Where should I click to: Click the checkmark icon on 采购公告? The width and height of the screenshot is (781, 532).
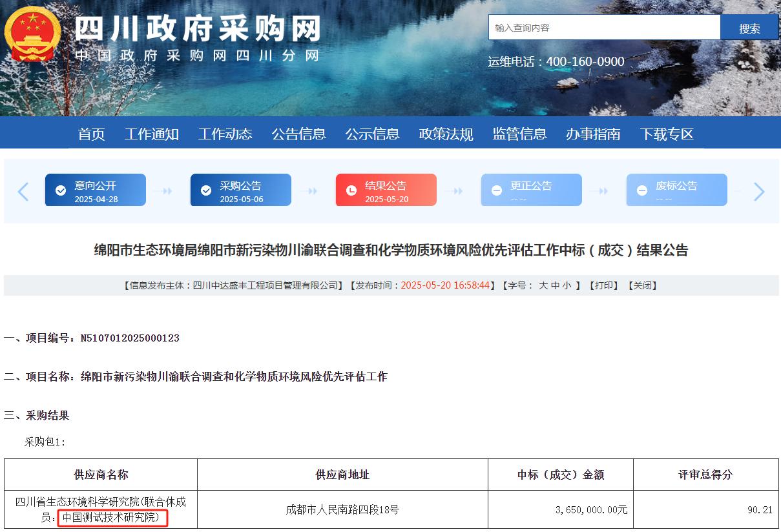click(x=206, y=190)
